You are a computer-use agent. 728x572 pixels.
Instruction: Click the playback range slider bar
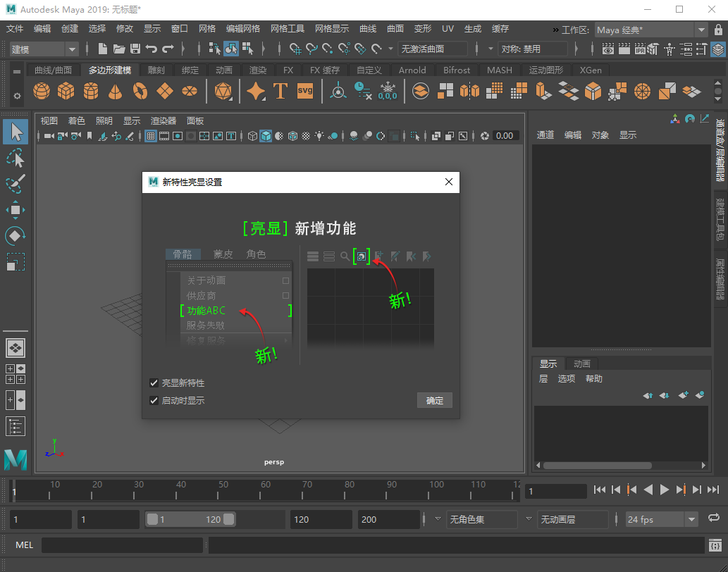190,520
